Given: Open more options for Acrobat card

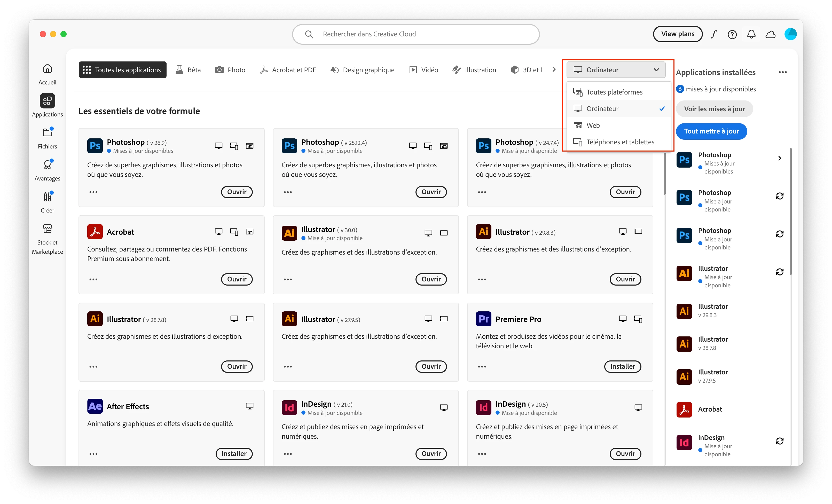Looking at the screenshot, I should point(93,280).
